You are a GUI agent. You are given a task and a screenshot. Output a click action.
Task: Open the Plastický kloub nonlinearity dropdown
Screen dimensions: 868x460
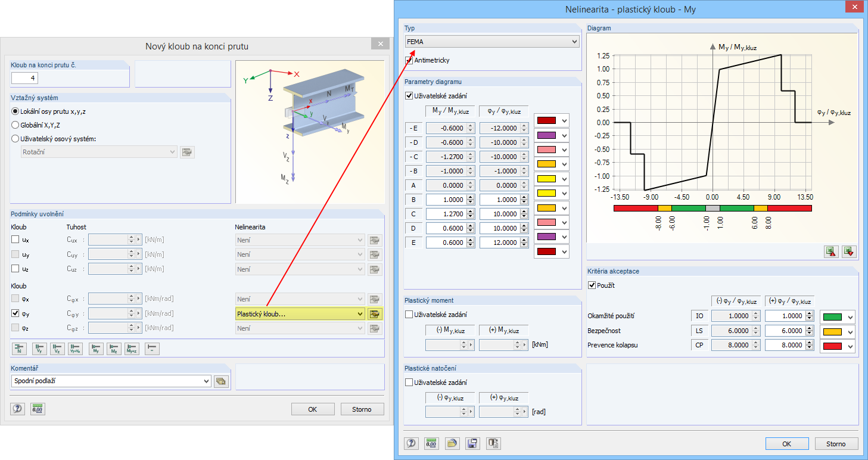click(300, 314)
